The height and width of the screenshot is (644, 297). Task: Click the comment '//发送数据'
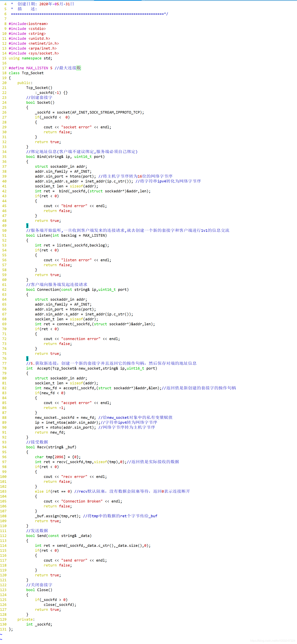pos(37,531)
